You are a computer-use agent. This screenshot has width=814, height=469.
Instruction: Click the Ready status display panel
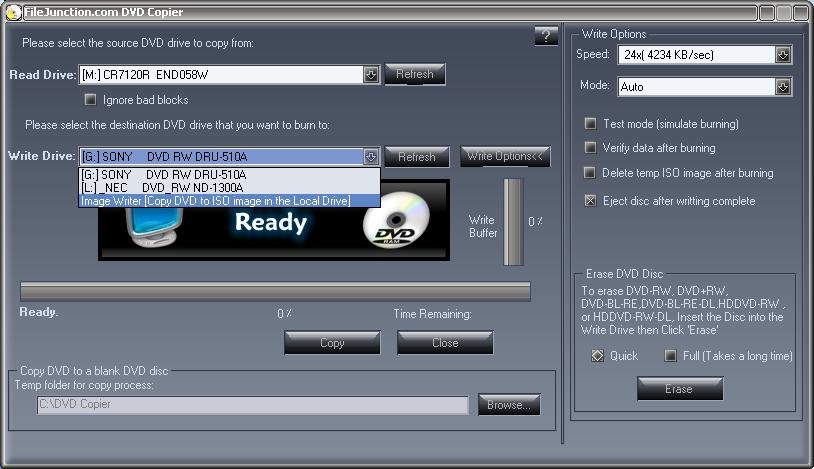[274, 220]
